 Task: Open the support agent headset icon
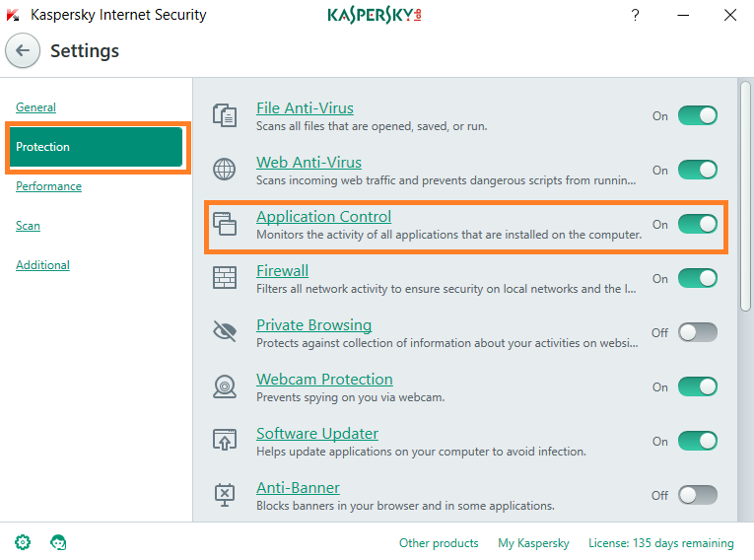pos(58,542)
